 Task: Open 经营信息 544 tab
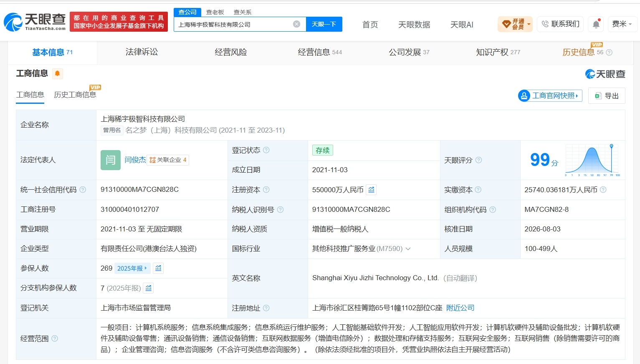(320, 52)
